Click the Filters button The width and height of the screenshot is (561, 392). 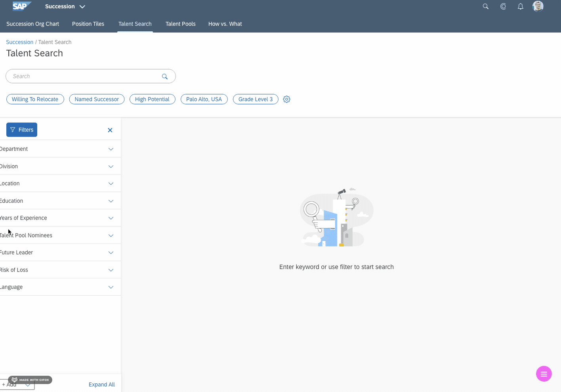click(22, 130)
